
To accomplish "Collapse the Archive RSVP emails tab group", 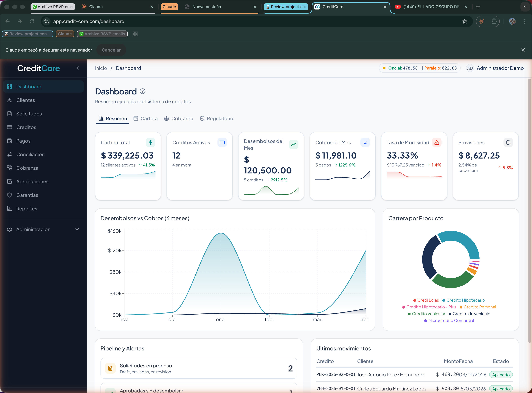I will [x=102, y=34].
